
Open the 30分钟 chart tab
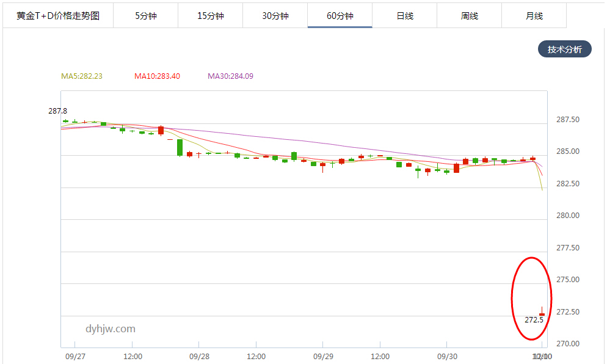(275, 15)
